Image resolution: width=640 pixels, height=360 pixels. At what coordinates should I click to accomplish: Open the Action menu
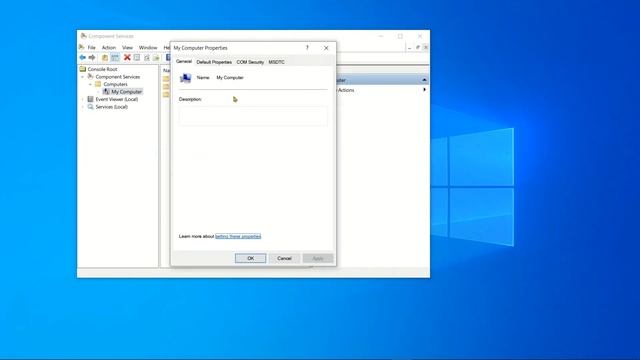tap(109, 48)
